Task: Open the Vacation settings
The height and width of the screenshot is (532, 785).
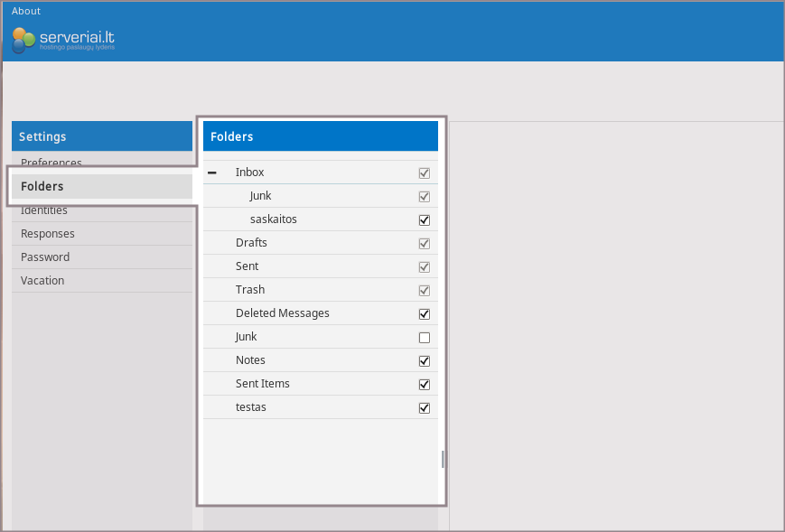Action: (42, 281)
